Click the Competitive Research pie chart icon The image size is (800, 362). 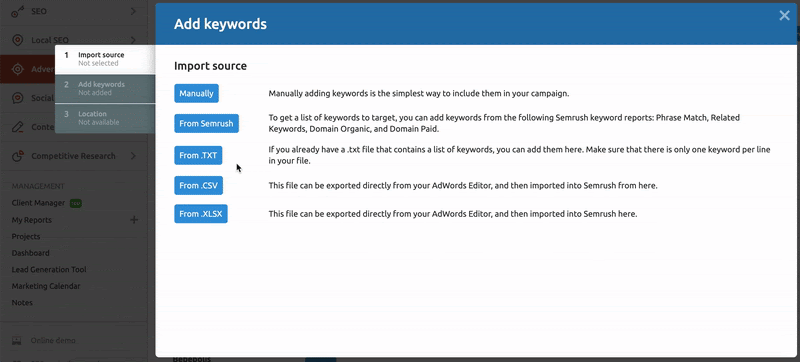18,156
